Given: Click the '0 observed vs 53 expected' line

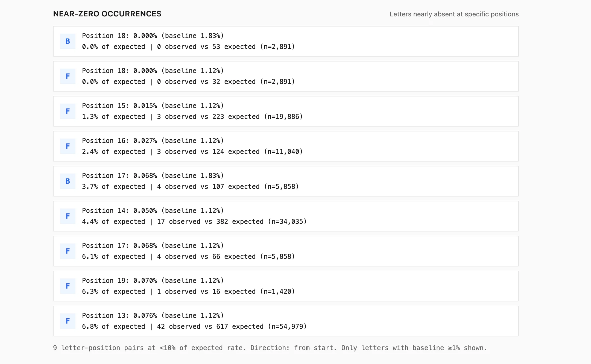Looking at the screenshot, I should click(x=188, y=47).
